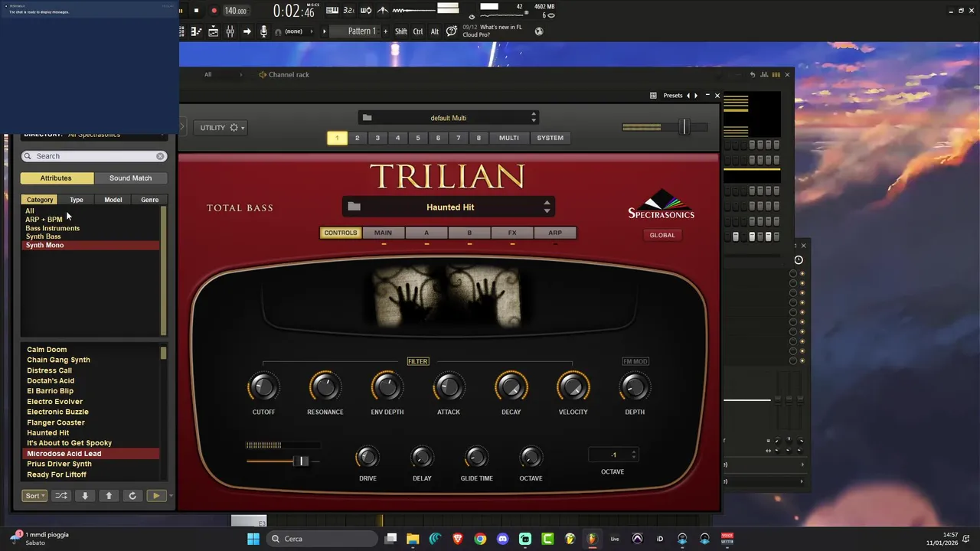Toggle Attributes browser mode
The width and height of the screenshot is (980, 551).
coord(56,178)
